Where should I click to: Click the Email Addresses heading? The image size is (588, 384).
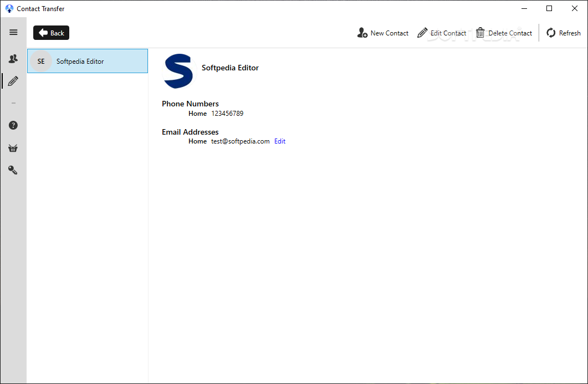tap(190, 132)
